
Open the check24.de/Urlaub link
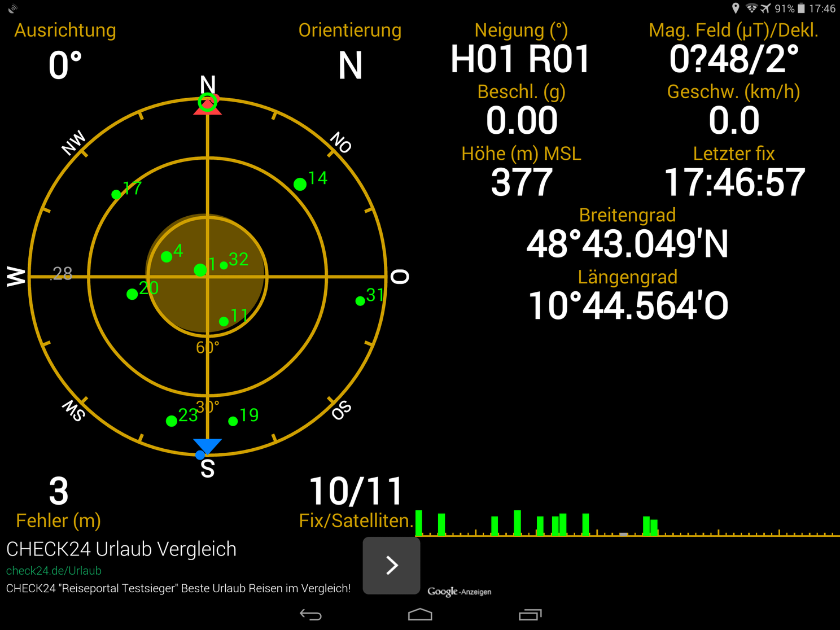pos(54,571)
